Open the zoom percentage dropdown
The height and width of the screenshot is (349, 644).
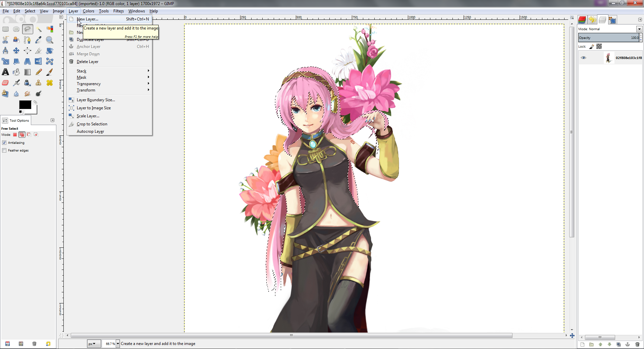click(118, 344)
